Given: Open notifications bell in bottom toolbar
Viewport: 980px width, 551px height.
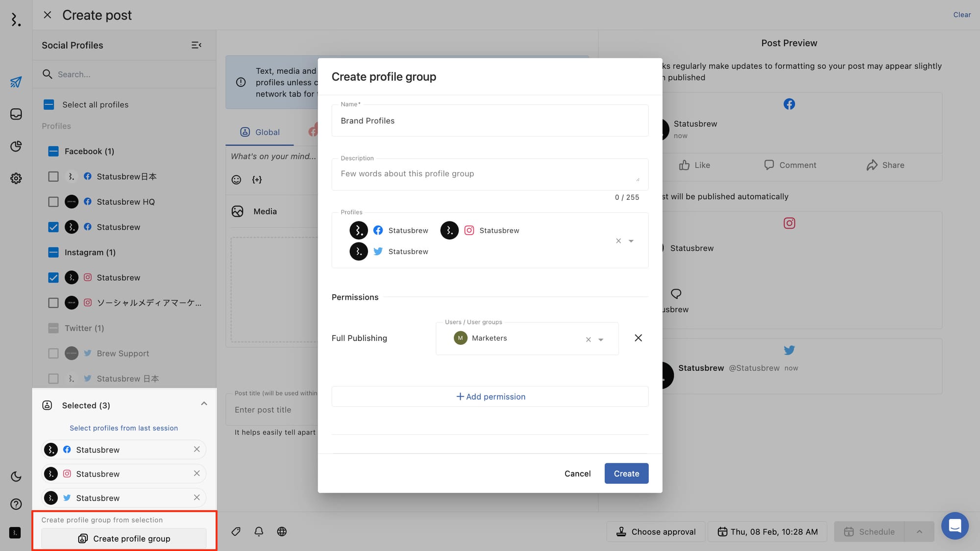Looking at the screenshot, I should 259,531.
